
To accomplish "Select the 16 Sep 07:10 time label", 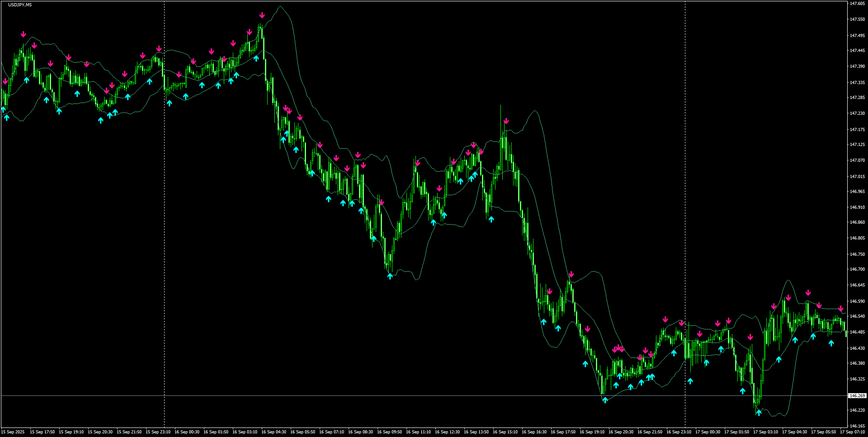I will (331, 432).
